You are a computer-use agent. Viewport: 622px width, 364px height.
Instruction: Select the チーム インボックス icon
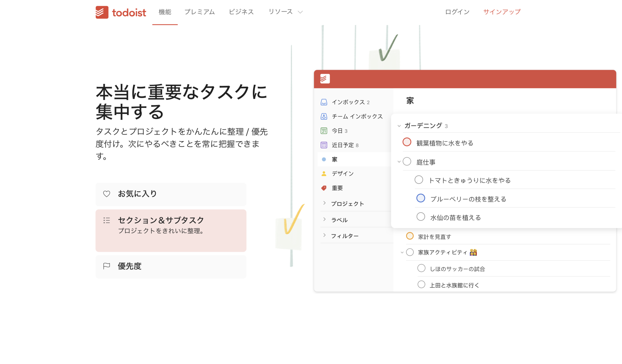[324, 116]
